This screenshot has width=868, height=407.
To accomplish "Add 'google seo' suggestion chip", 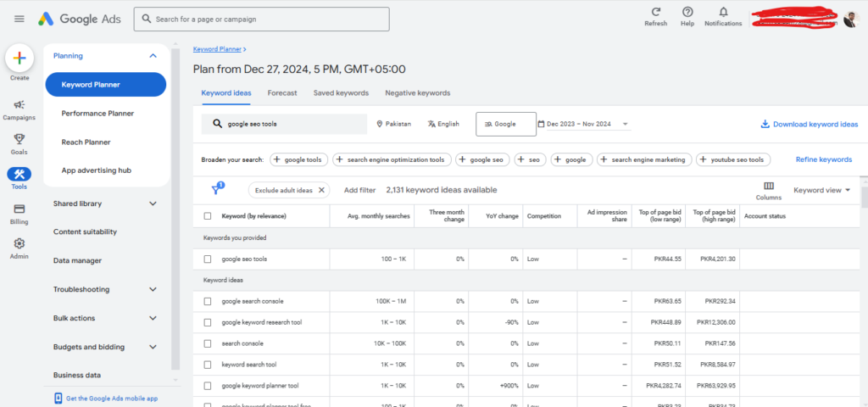I will pos(482,159).
